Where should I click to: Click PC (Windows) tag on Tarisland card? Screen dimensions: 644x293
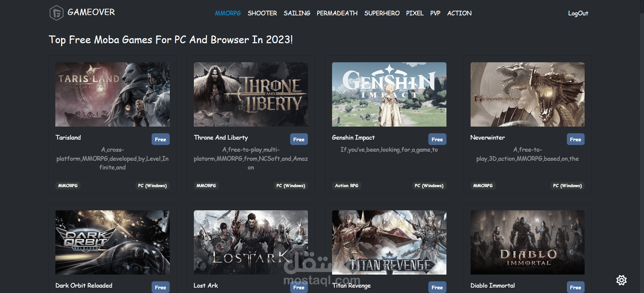[x=152, y=186]
